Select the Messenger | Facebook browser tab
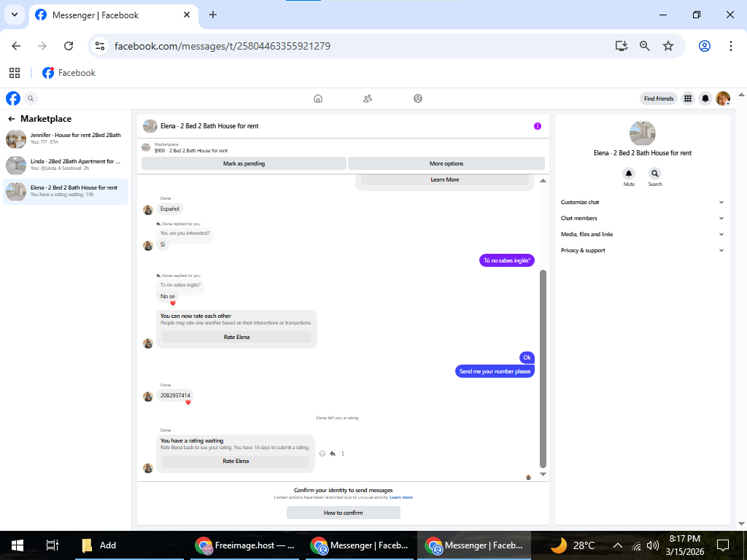 tap(113, 15)
